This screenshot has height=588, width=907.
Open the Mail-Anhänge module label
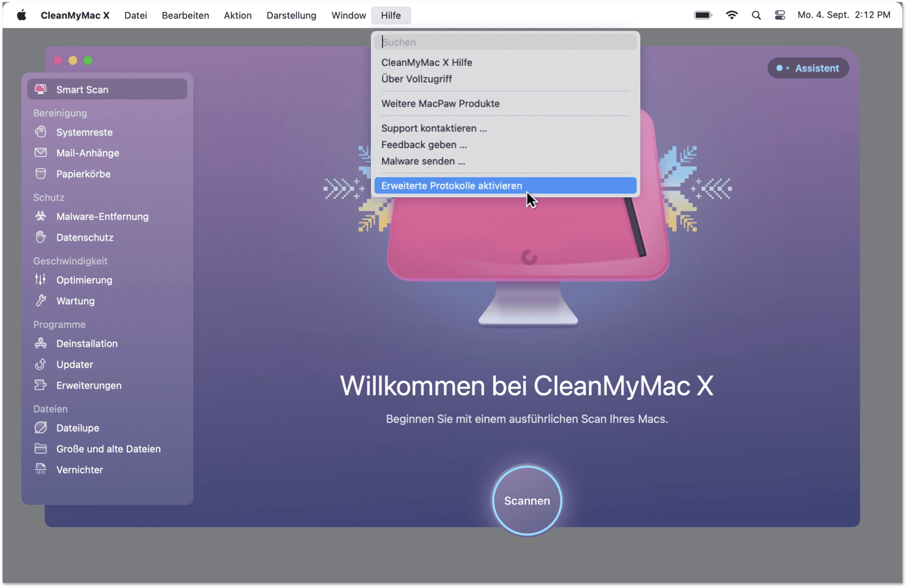[x=88, y=153]
